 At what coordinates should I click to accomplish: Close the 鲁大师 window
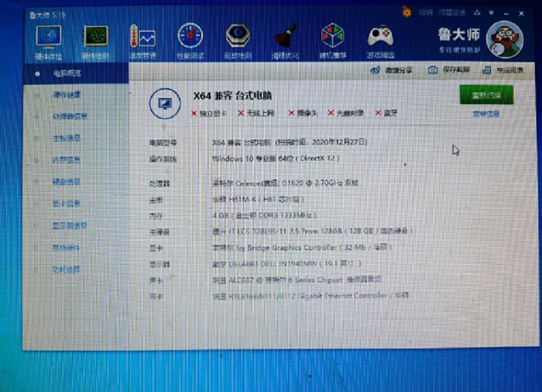521,13
